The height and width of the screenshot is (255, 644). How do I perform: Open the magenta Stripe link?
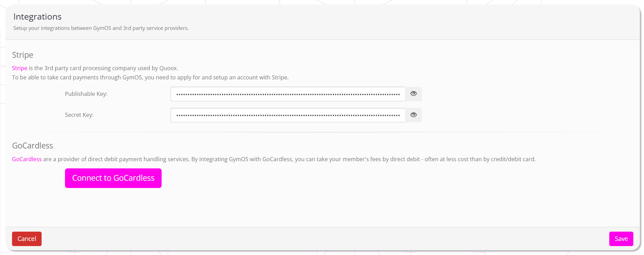click(20, 68)
